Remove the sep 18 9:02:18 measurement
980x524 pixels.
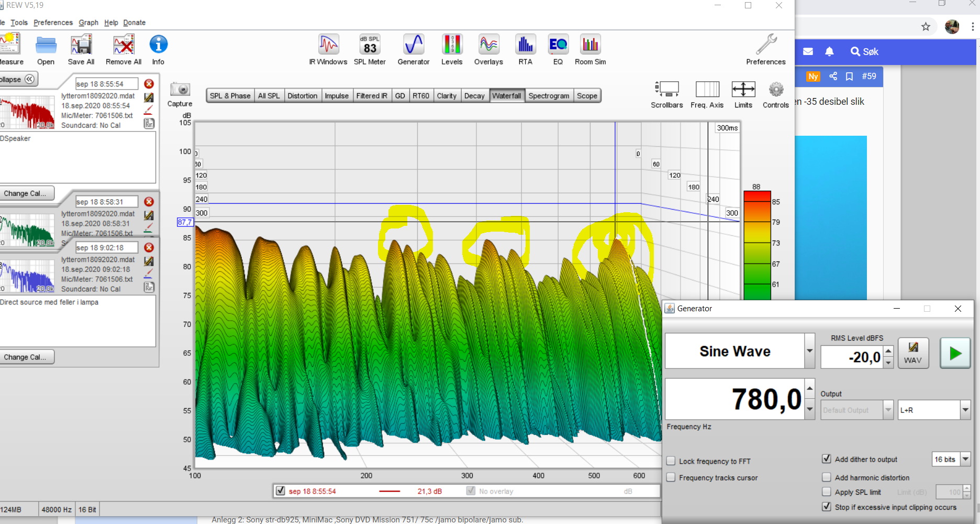pyautogui.click(x=149, y=247)
